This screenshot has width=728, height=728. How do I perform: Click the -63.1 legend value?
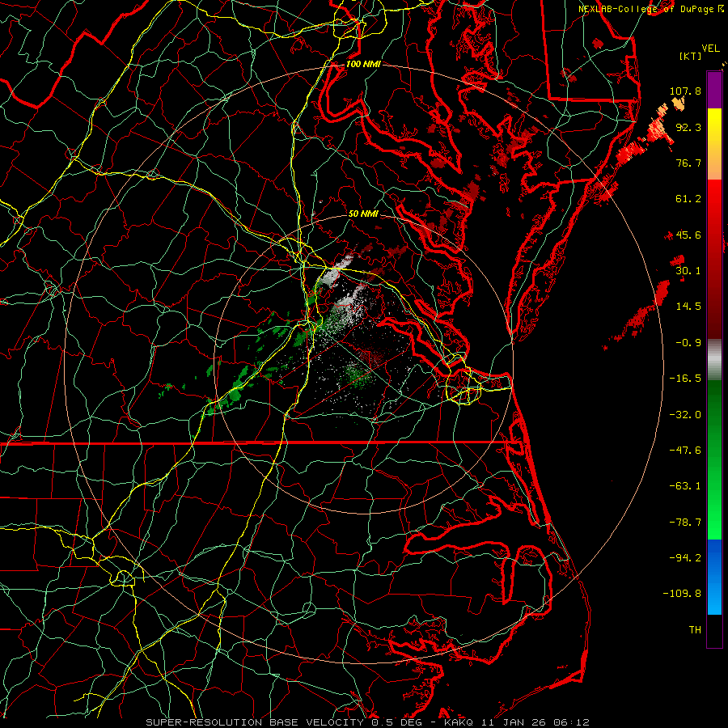pyautogui.click(x=685, y=486)
